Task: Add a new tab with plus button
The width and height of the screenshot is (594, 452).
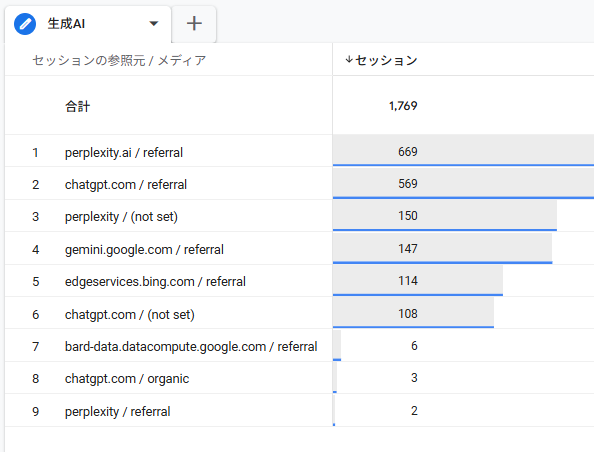Action: (194, 23)
